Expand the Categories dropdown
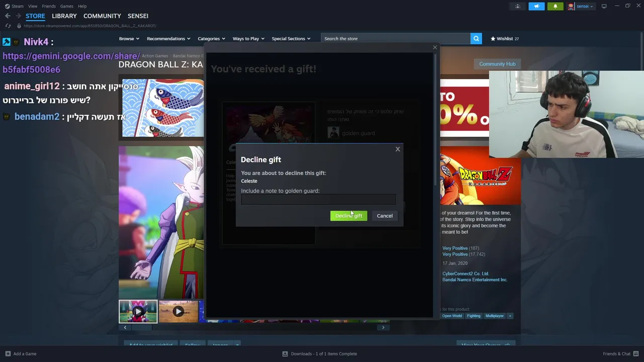 click(211, 39)
